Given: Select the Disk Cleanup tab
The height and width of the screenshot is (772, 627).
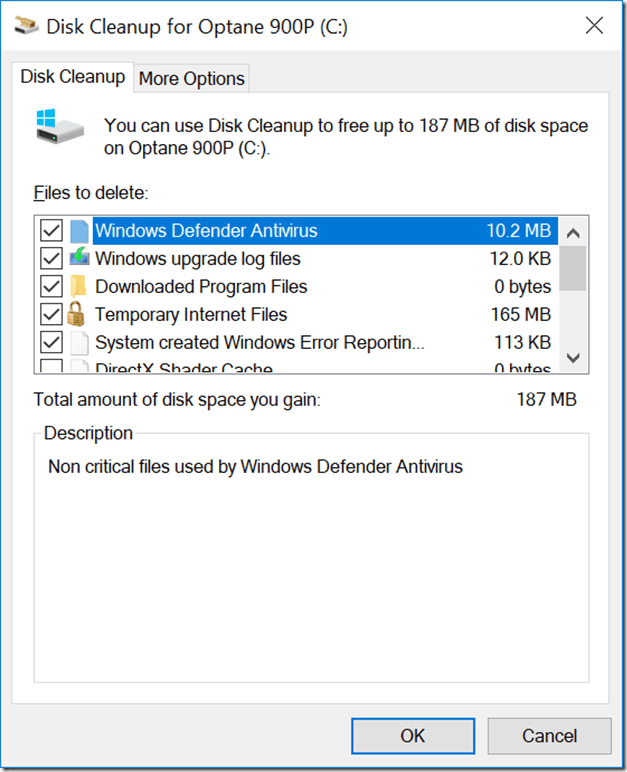Looking at the screenshot, I should tap(73, 77).
